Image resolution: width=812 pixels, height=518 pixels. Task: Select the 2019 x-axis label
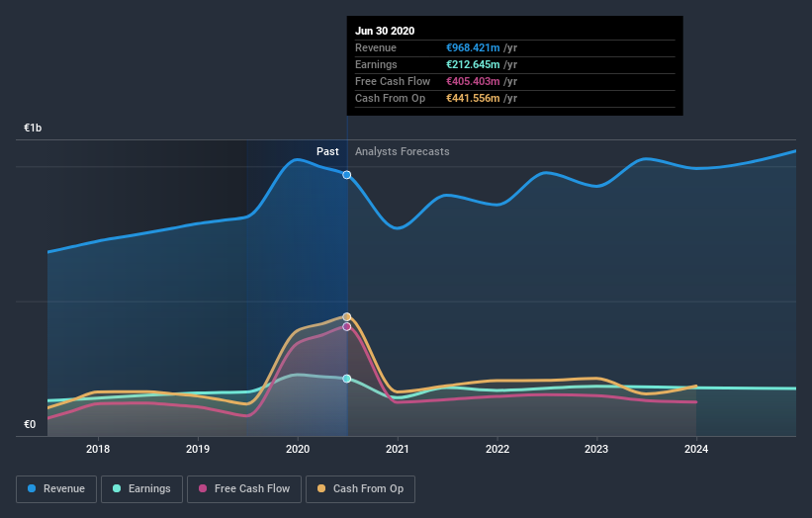198,449
